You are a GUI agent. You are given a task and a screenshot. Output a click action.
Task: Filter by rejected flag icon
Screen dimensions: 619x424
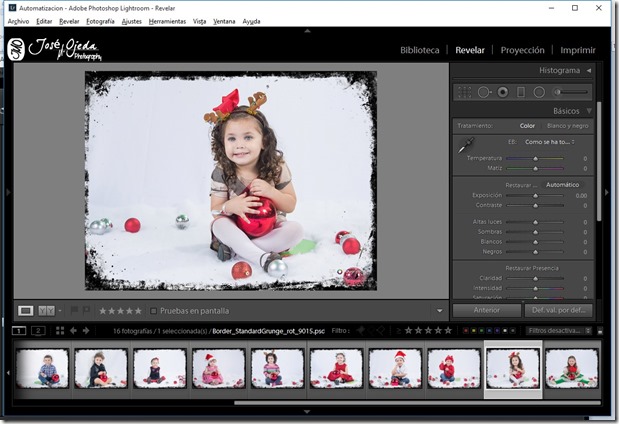(x=380, y=330)
